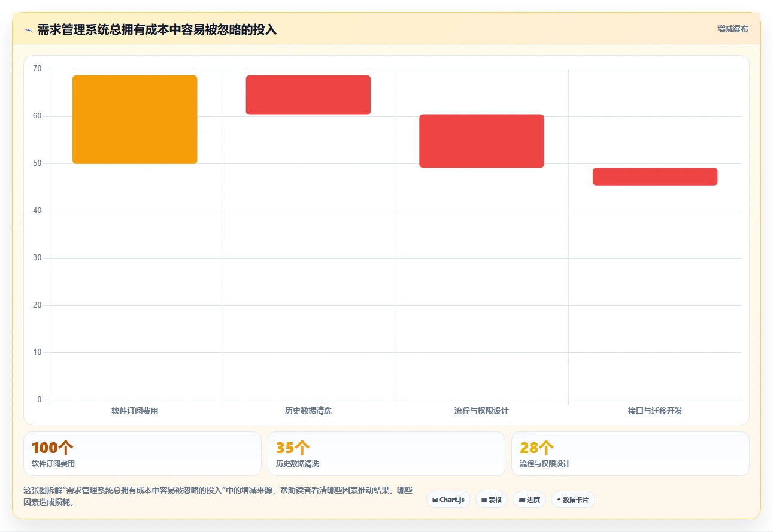Click the 进度 tag chip
Screen dimensions: 773x532
(x=529, y=500)
